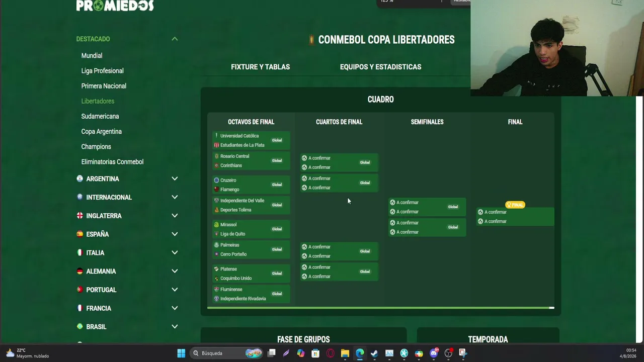644x362 pixels.
Task: Click the Independiente Del Valle crest
Action: tap(216, 201)
